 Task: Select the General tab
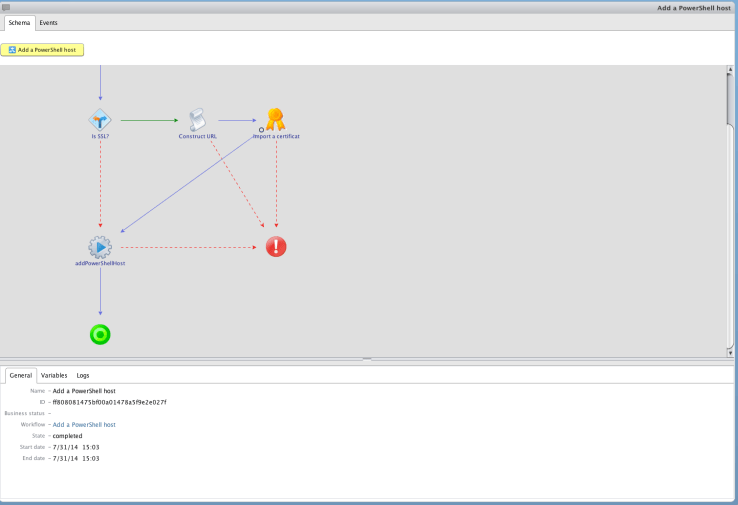point(21,375)
